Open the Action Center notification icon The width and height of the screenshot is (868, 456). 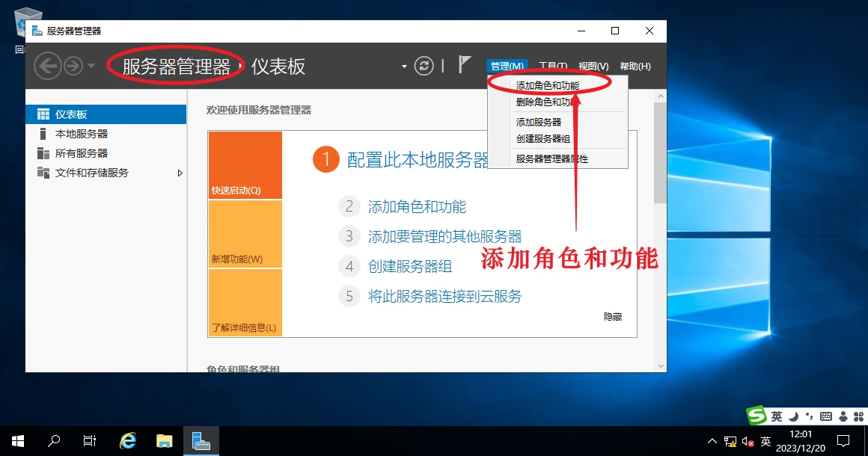tap(843, 441)
